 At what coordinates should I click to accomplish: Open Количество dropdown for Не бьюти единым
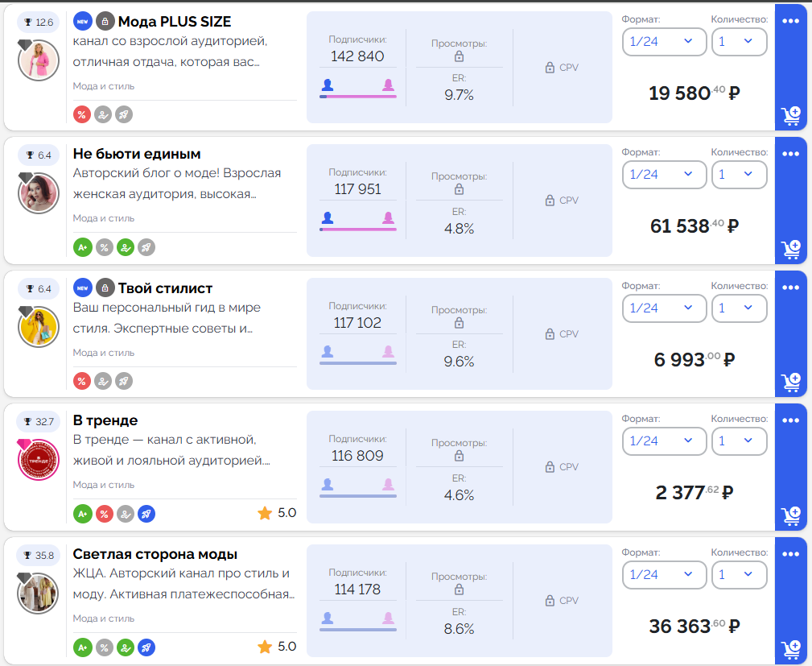pos(739,175)
